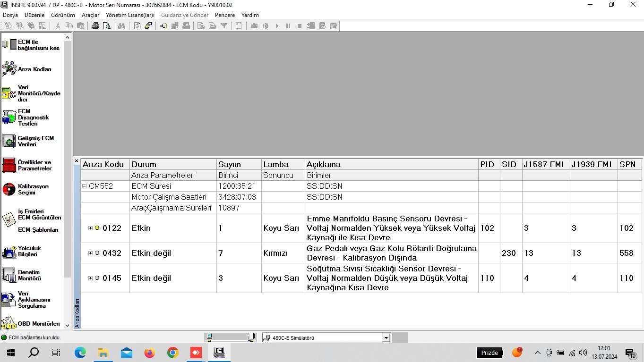Click the ECM connect plug toolbar icon
644x362 pixels.
163,26
